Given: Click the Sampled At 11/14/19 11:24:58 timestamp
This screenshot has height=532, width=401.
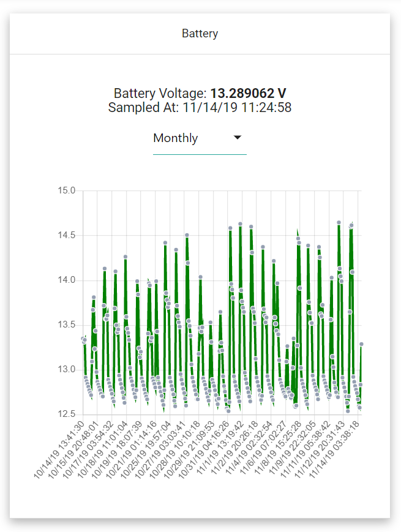Looking at the screenshot, I should click(x=200, y=108).
